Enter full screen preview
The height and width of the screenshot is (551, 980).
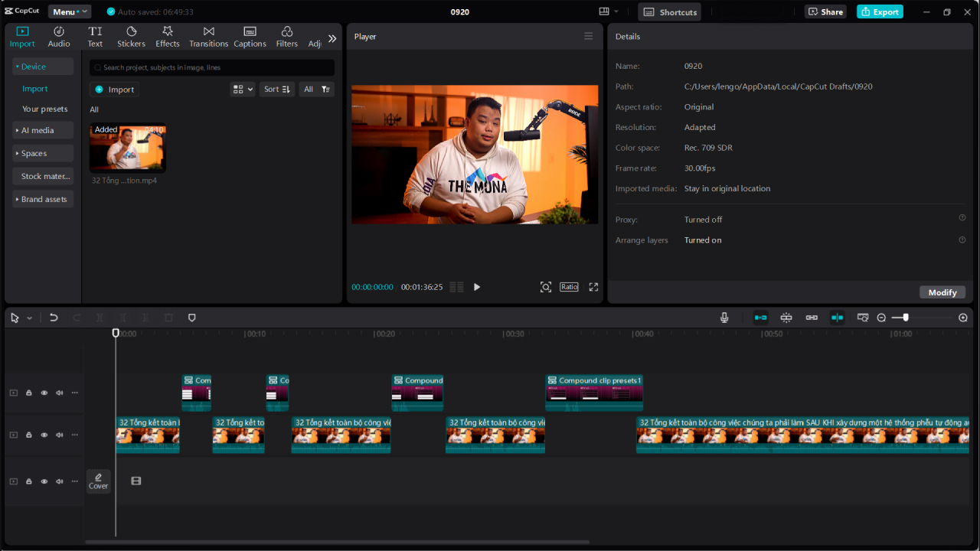point(593,287)
